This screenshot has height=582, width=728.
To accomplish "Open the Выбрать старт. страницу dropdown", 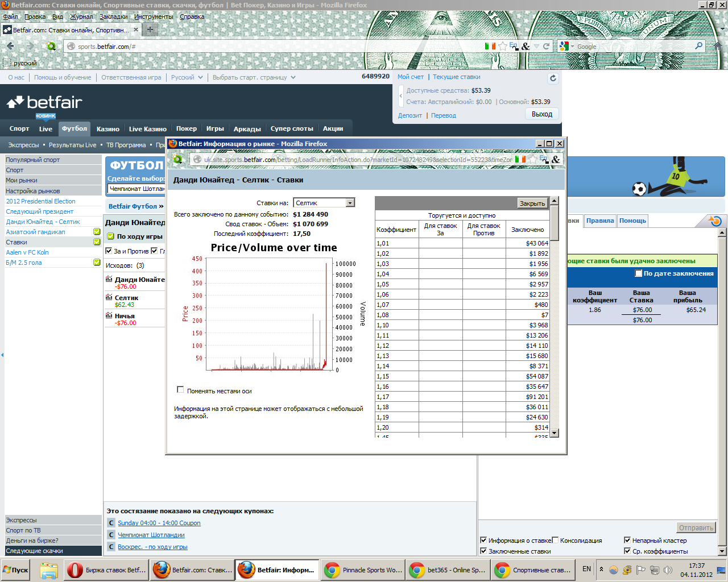I will (254, 77).
